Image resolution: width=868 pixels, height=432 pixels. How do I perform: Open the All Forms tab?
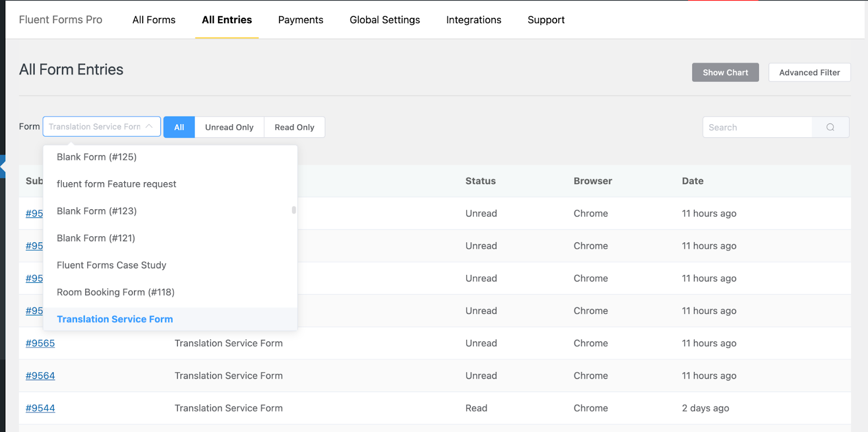pyautogui.click(x=154, y=20)
